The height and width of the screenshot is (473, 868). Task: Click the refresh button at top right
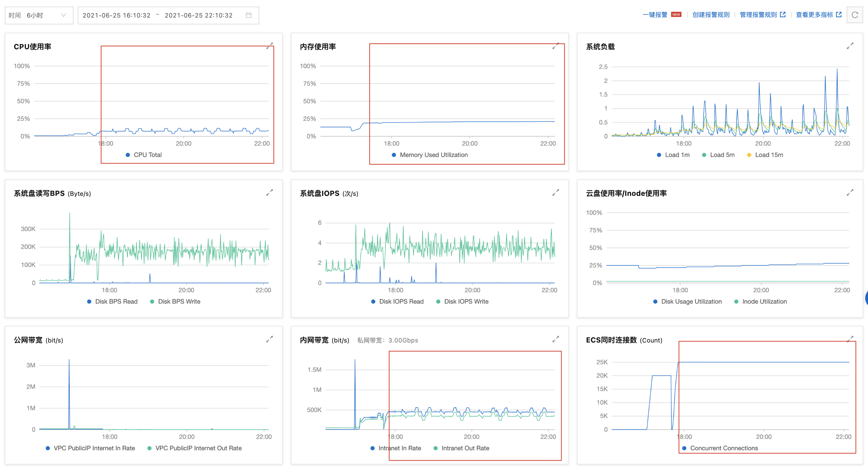(855, 15)
